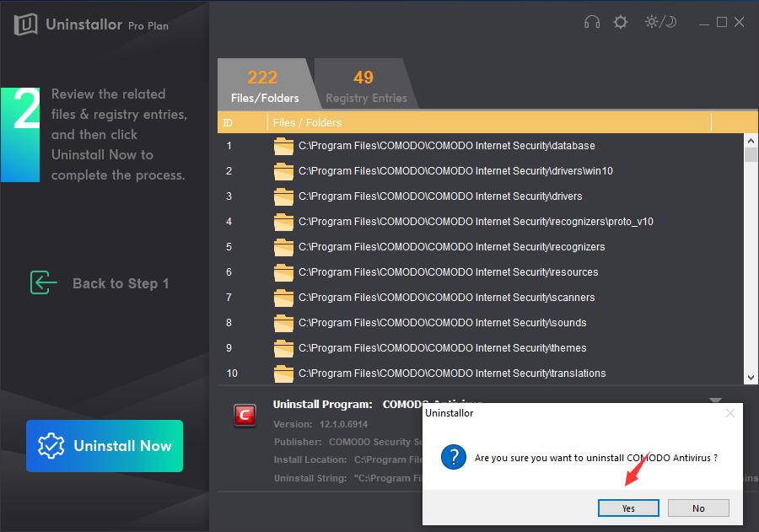Viewport: 759px width, 532px height.
Task: Click the back arrow icon beside Step 1
Action: pos(44,282)
